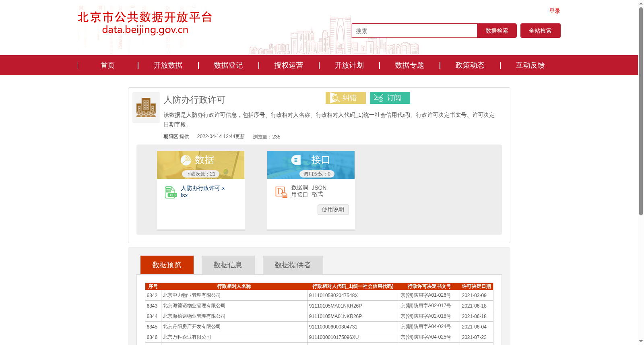Open the 使用说明 button
The height and width of the screenshot is (345, 644).
(x=333, y=210)
